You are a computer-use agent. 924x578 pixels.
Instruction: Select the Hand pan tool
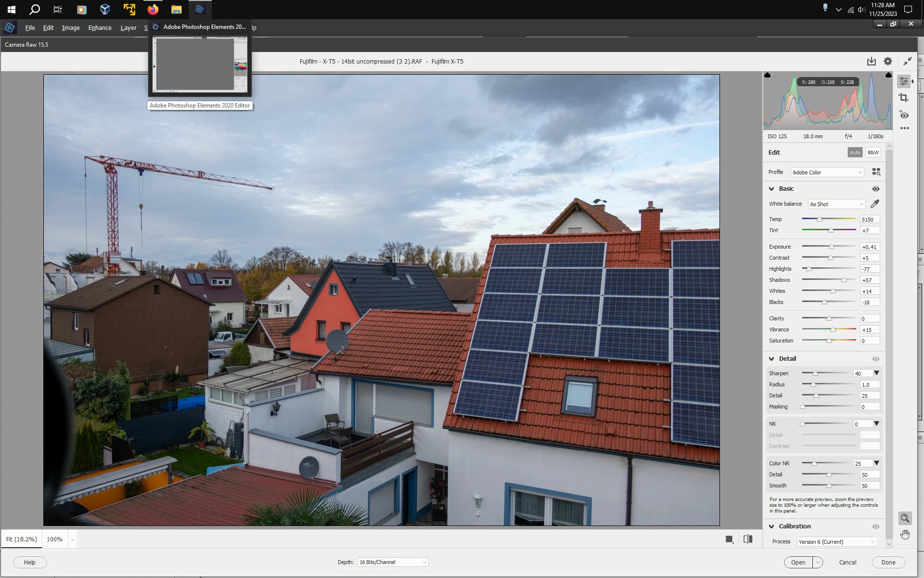click(905, 535)
